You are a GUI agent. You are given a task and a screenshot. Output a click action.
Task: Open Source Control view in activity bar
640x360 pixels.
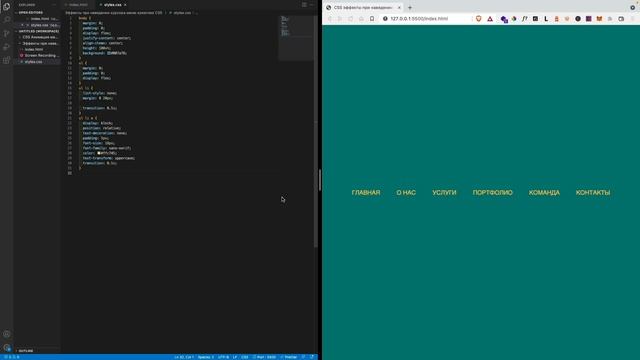[x=7, y=33]
